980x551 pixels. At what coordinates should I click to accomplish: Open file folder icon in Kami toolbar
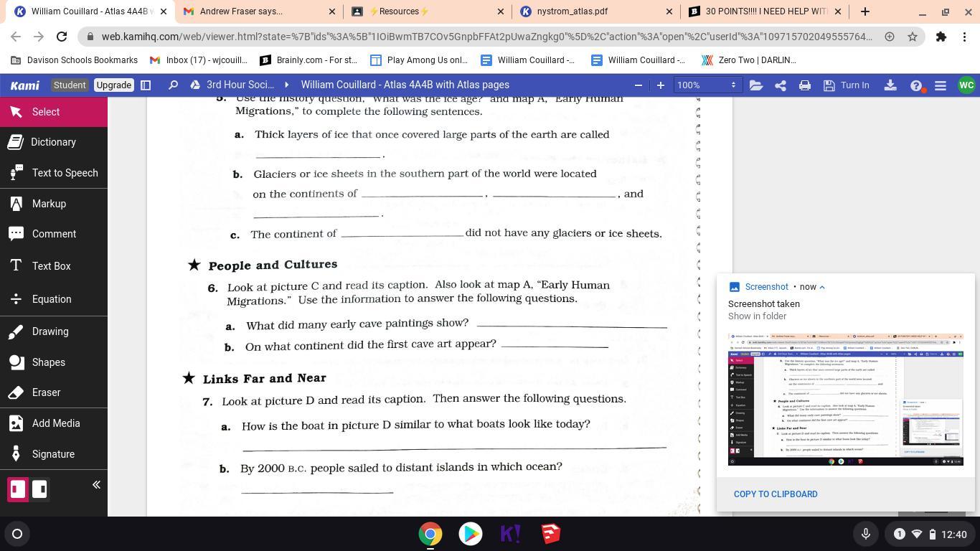pos(756,85)
